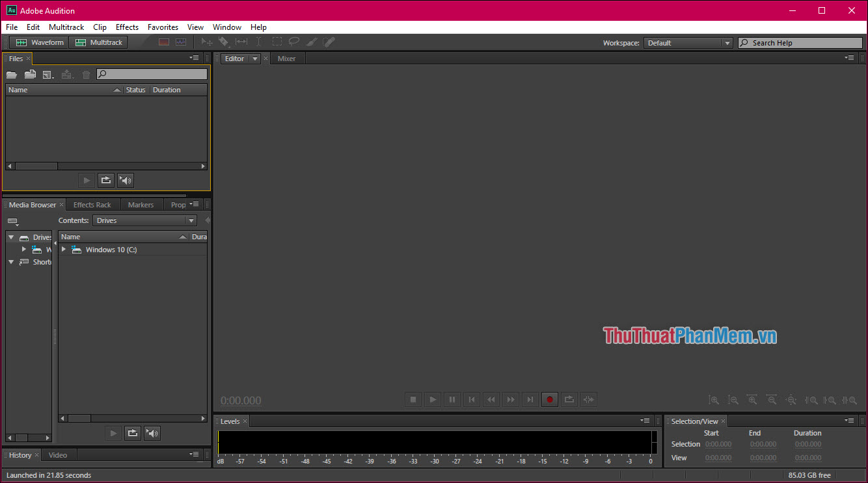The image size is (868, 483).
Task: Click the New File icon in Files panel
Action: 47,74
